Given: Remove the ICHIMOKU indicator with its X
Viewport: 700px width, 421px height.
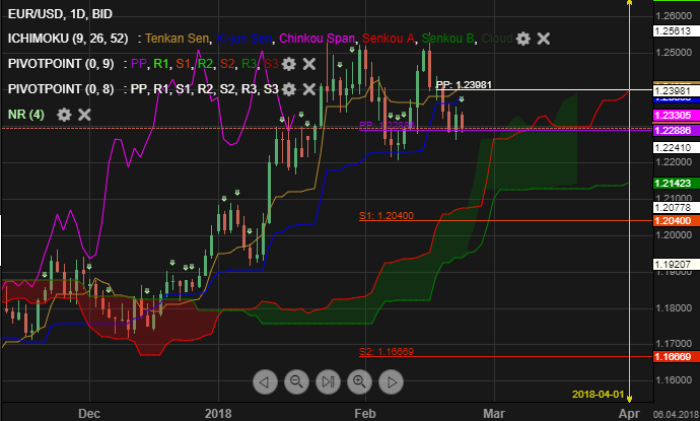Looking at the screenshot, I should tap(543, 39).
